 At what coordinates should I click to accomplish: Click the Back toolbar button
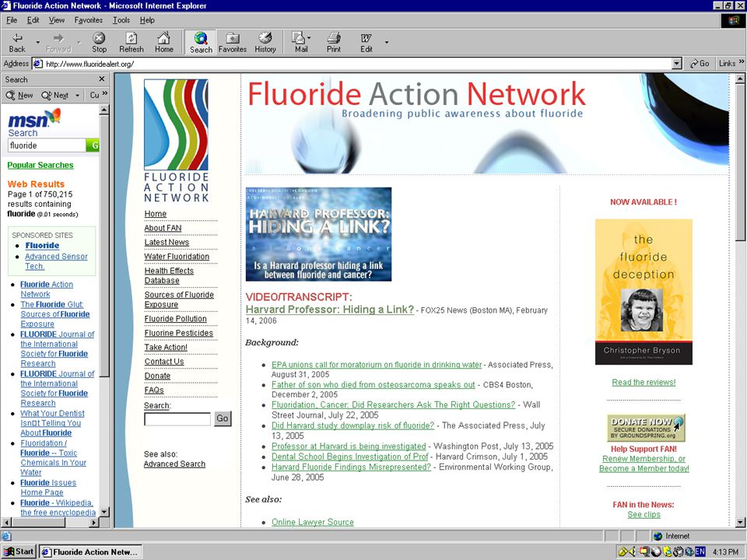click(x=17, y=42)
